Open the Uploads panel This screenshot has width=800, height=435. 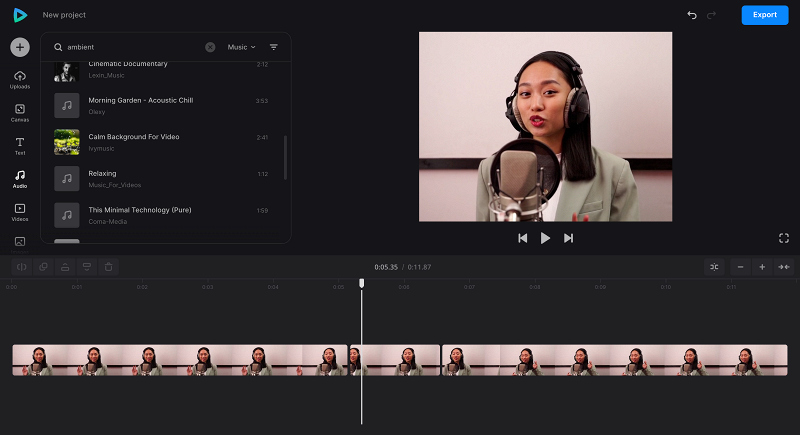(x=20, y=80)
